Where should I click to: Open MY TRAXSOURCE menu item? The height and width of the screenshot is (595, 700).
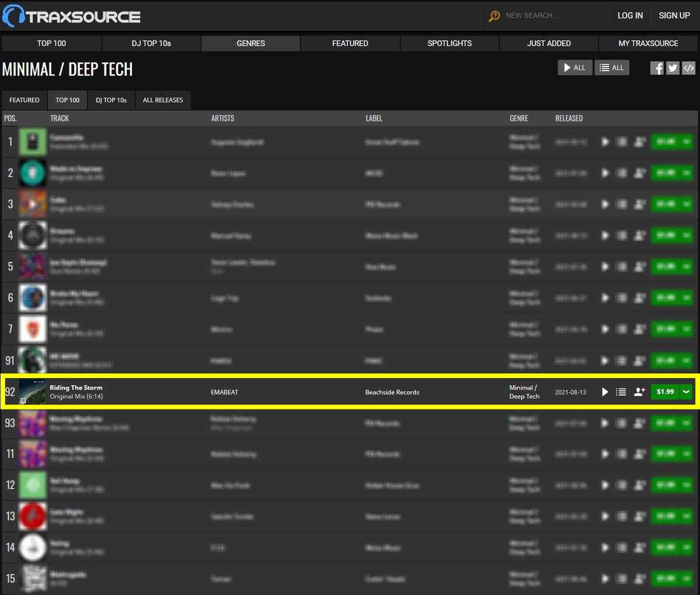coord(648,43)
